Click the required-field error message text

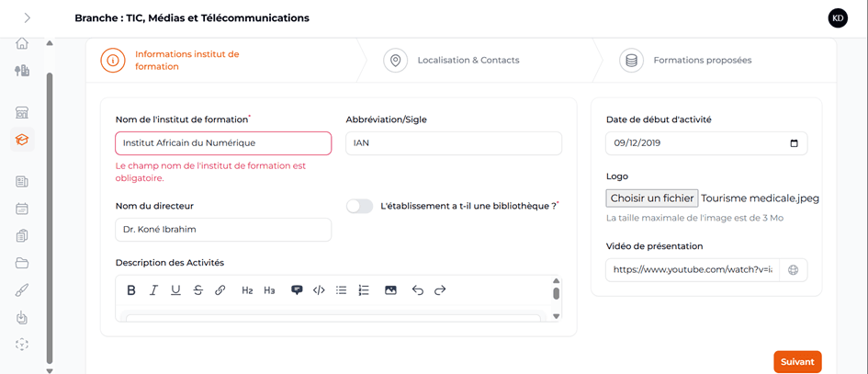tap(210, 172)
